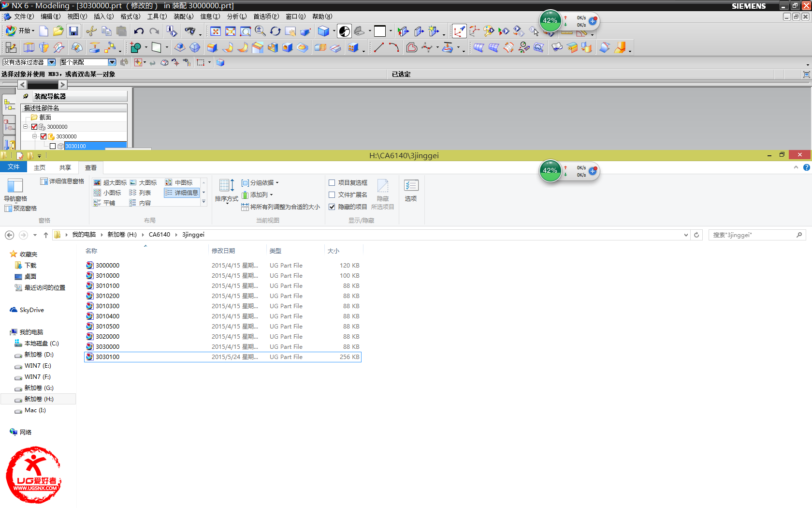Activate the Rotate view tool
Screen dimensions: 812x508
pyautogui.click(x=275, y=31)
